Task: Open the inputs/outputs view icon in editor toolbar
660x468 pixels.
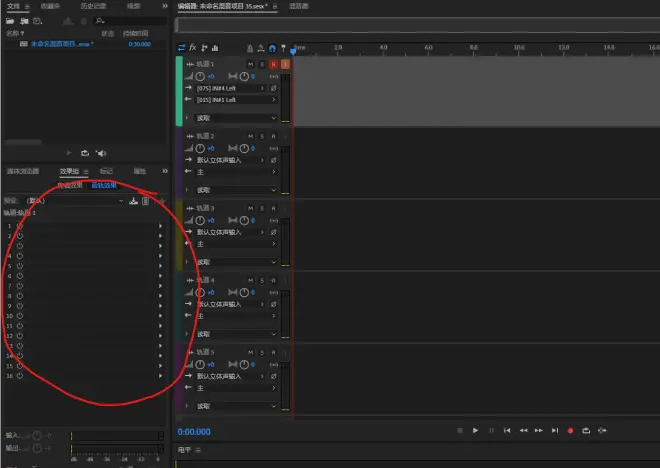Action: pos(181,48)
